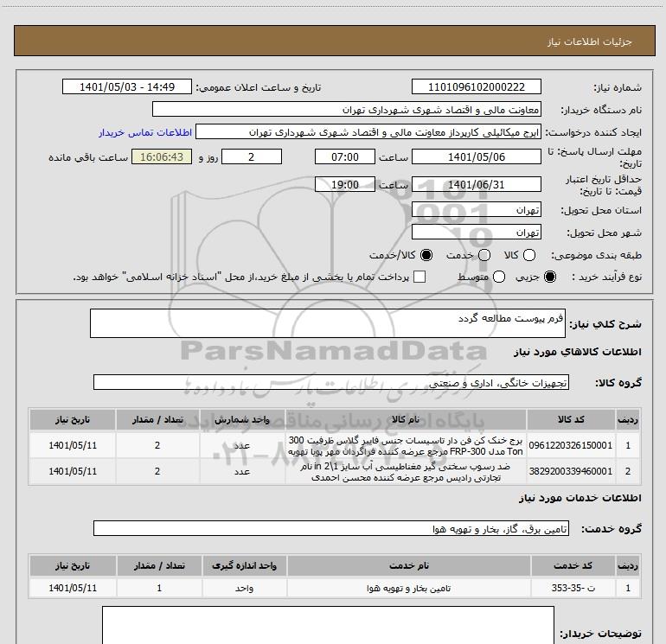Click the توضیحات خریدار text area
The image size is (666, 644).
point(328,625)
